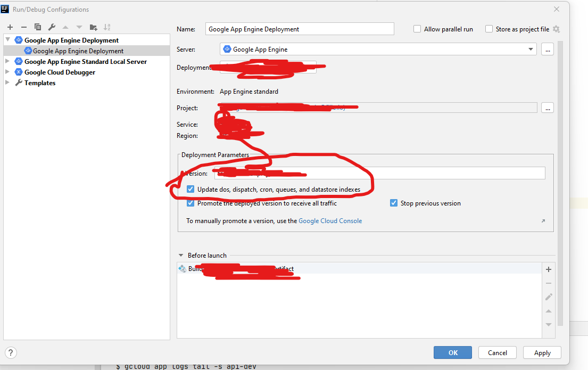Collapse the Before launch section
The image size is (588, 370).
pyautogui.click(x=181, y=255)
